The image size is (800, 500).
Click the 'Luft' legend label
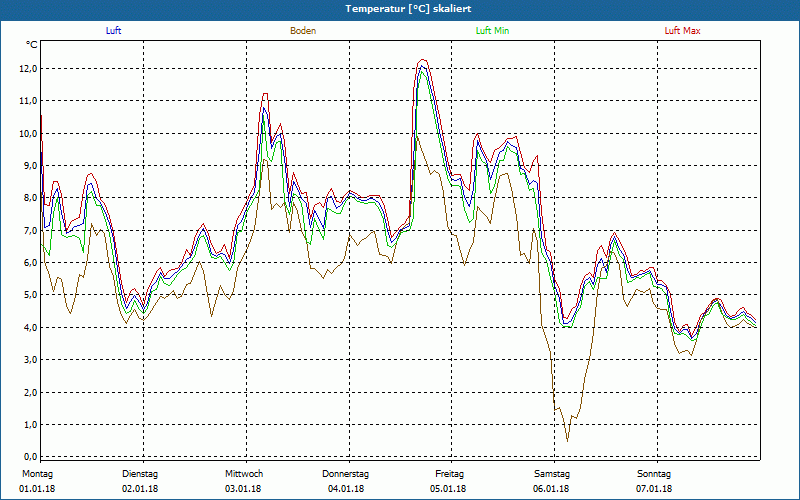click(x=113, y=31)
